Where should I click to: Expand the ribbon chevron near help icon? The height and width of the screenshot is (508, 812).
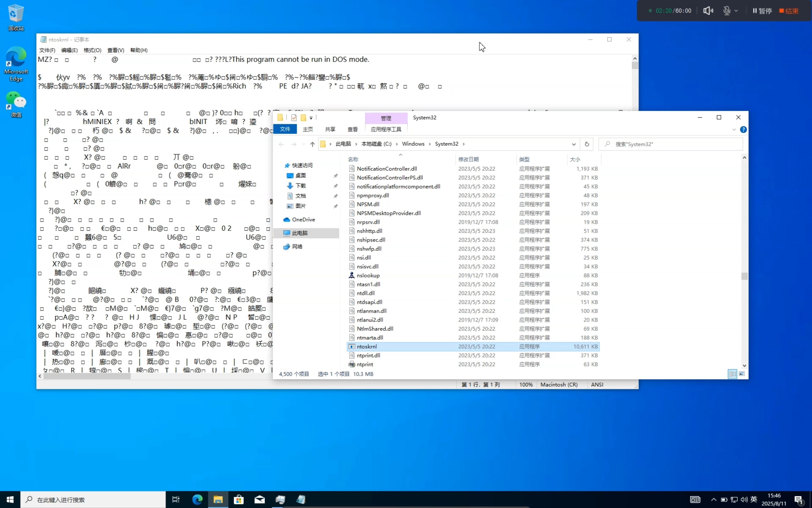734,130
